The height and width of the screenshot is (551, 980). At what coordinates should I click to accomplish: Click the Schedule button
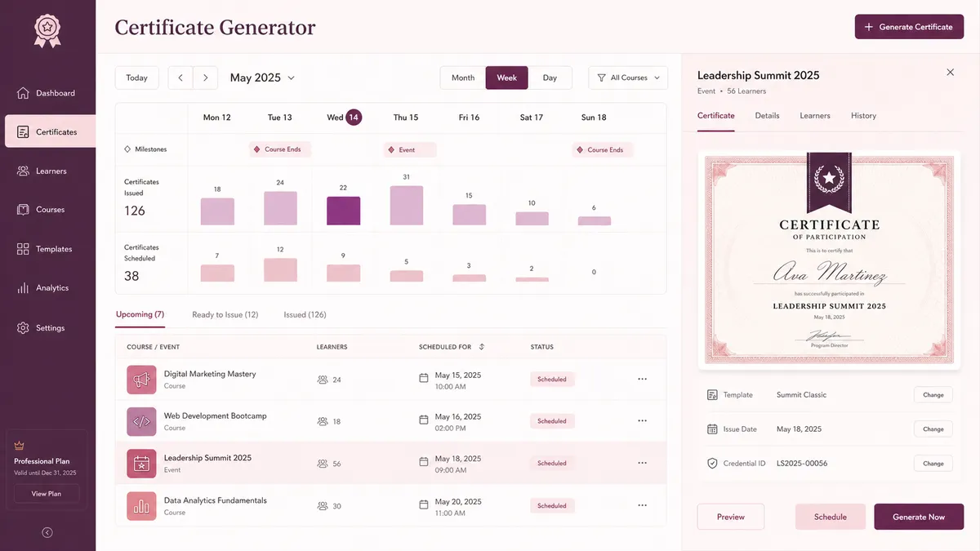pyautogui.click(x=831, y=517)
